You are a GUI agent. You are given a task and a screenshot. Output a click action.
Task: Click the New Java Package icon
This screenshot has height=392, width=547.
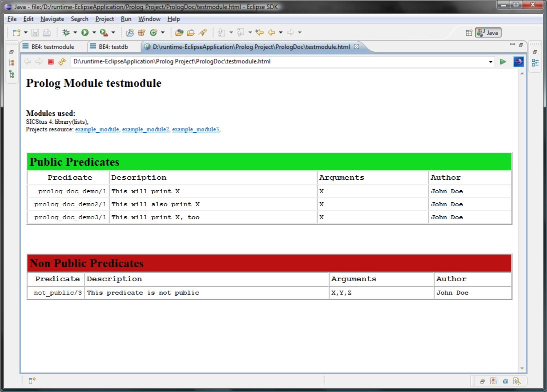141,32
